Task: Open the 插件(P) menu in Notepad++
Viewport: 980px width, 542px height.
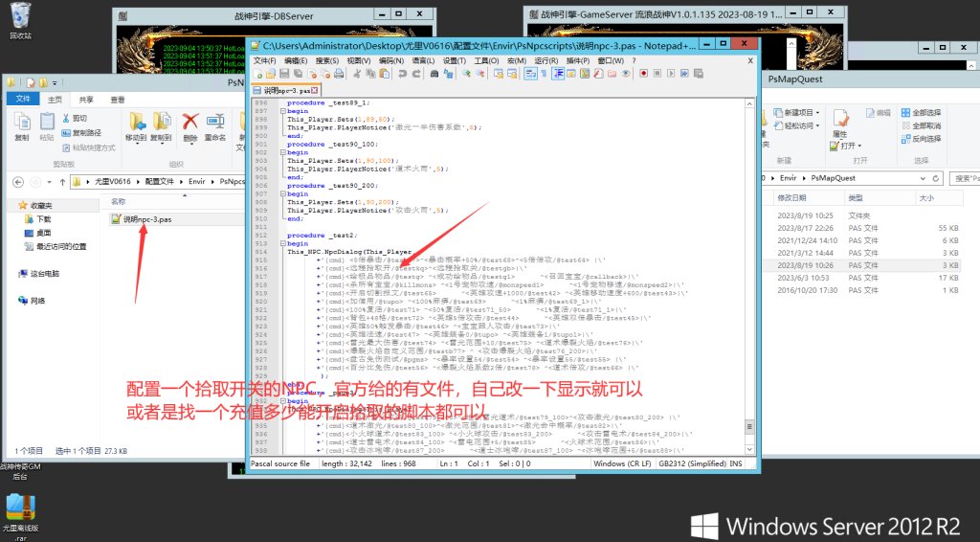Action: (577, 60)
